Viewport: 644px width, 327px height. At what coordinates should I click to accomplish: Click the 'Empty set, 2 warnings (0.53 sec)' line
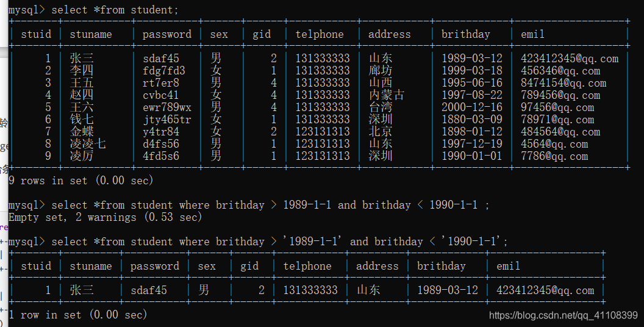pyautogui.click(x=105, y=217)
